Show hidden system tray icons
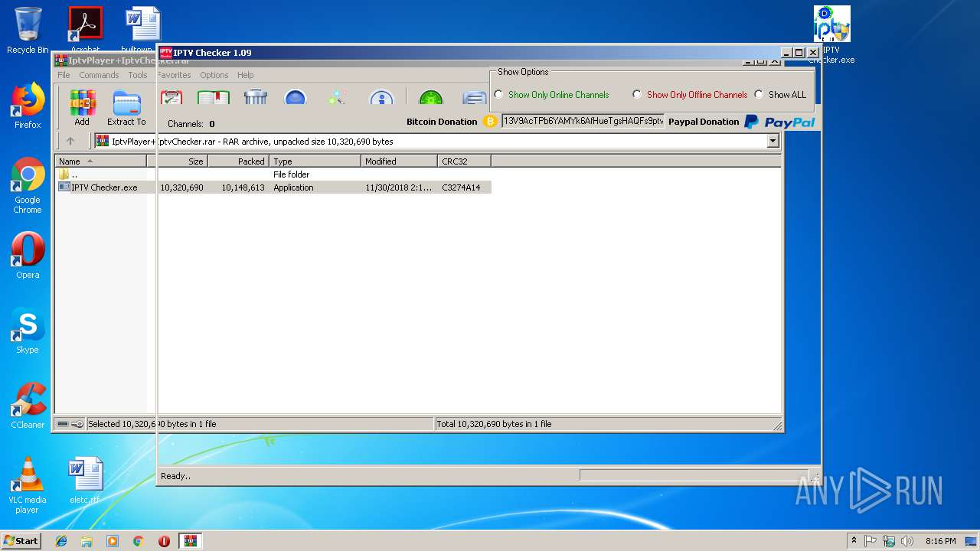This screenshot has height=551, width=980. tap(854, 541)
